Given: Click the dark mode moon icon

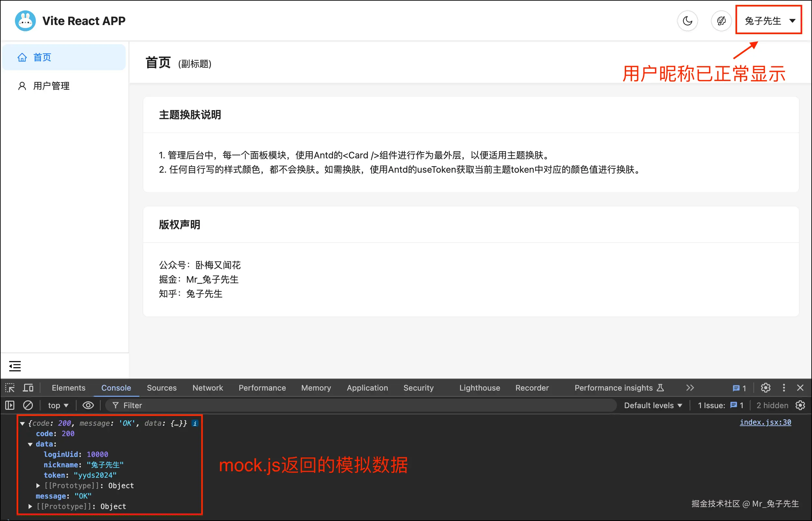Looking at the screenshot, I should click(x=687, y=20).
